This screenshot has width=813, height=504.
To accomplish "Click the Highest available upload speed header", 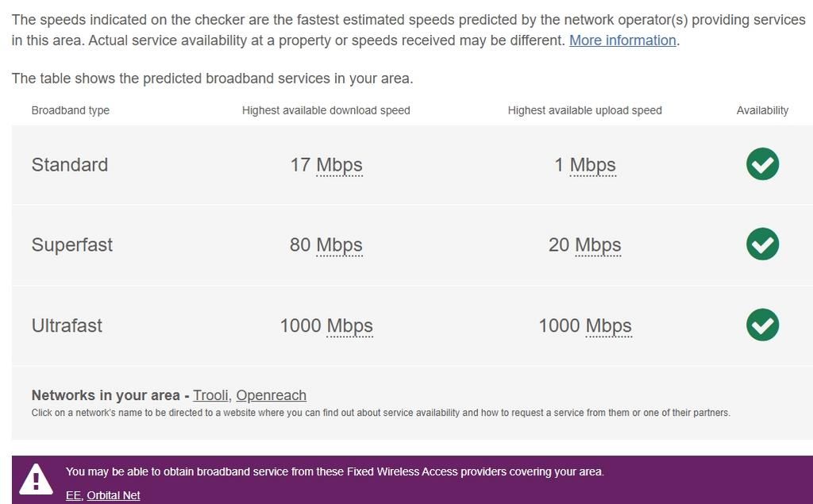I will [x=584, y=110].
